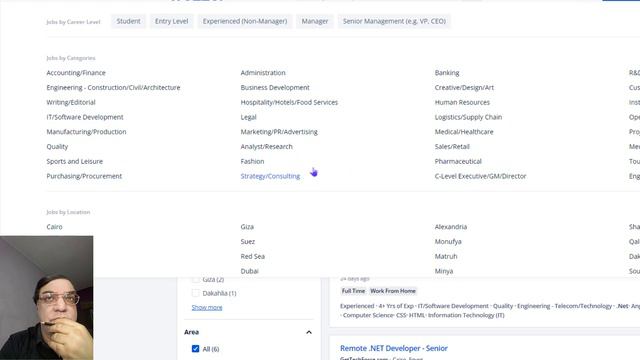This screenshot has width=640, height=360.
Task: Browse jobs in Dubai
Action: coord(249,271)
